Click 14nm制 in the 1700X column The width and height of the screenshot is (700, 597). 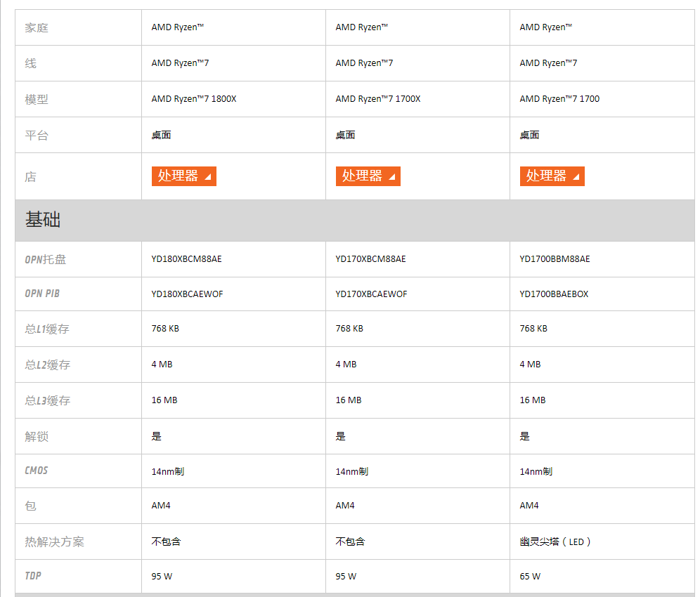coord(352,471)
